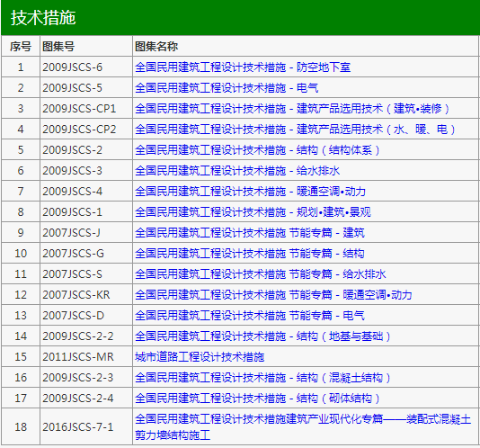
Task: Open the 规划•建筑•景观 link
Action: point(253,212)
